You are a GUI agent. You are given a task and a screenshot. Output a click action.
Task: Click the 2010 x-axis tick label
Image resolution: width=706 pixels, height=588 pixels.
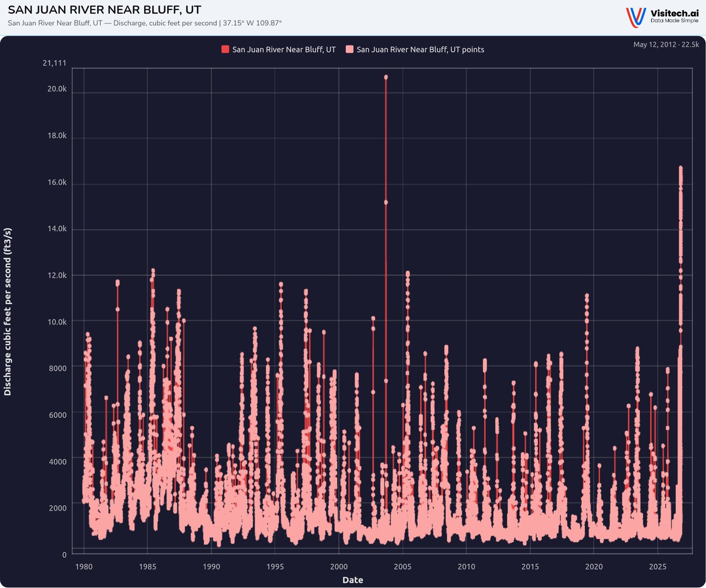point(467,566)
